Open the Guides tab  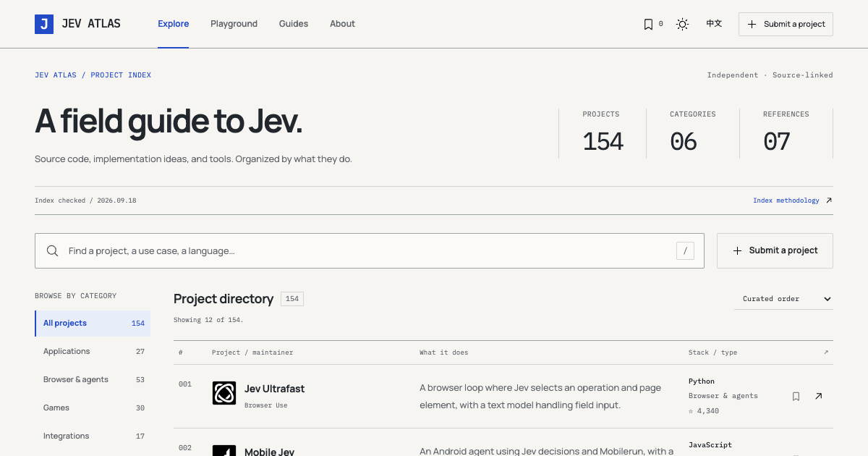tap(294, 24)
